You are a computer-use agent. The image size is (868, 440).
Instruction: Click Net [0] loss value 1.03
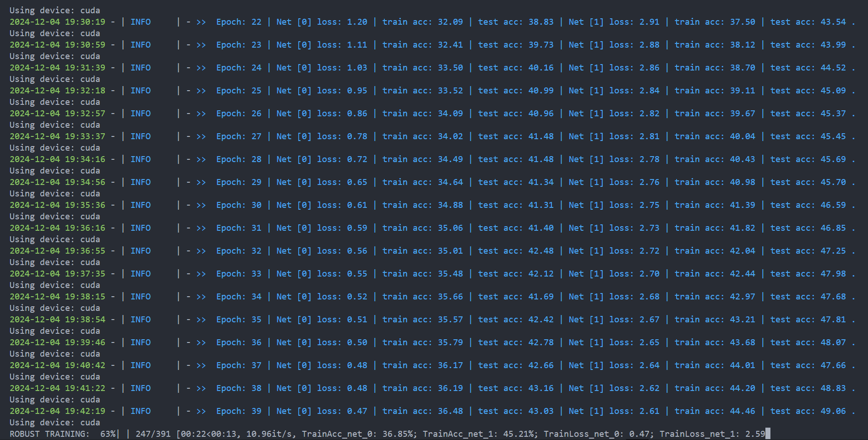(x=357, y=68)
